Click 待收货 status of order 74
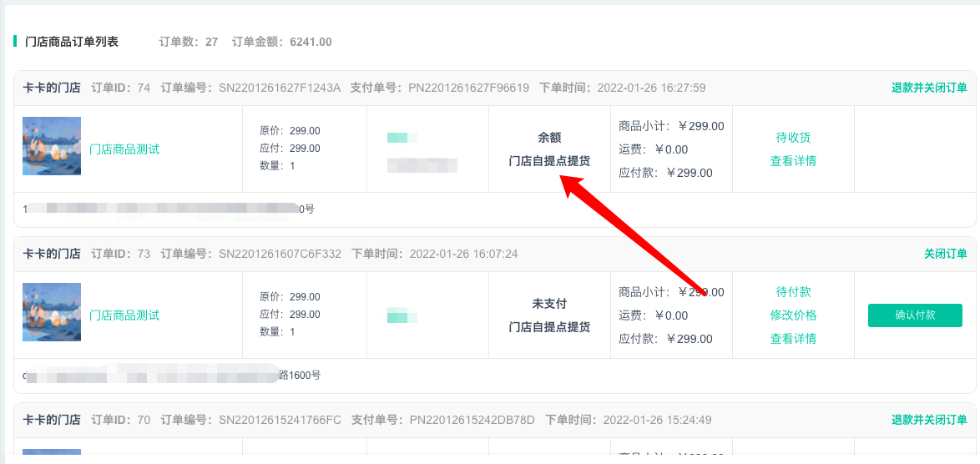 (793, 138)
